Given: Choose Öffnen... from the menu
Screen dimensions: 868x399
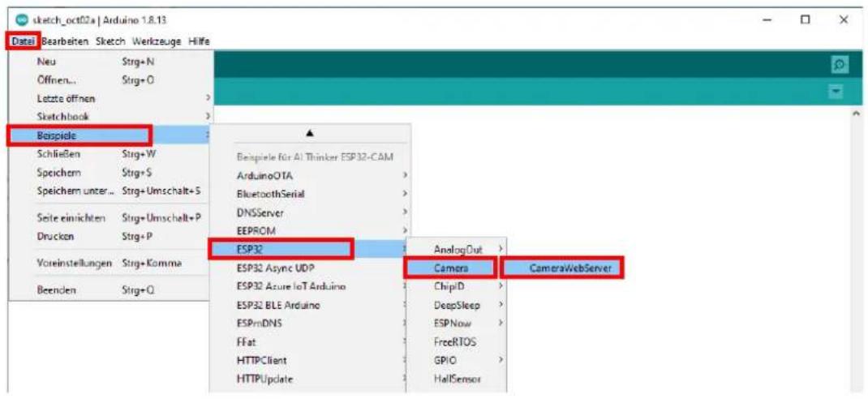Looking at the screenshot, I should [110, 80].
